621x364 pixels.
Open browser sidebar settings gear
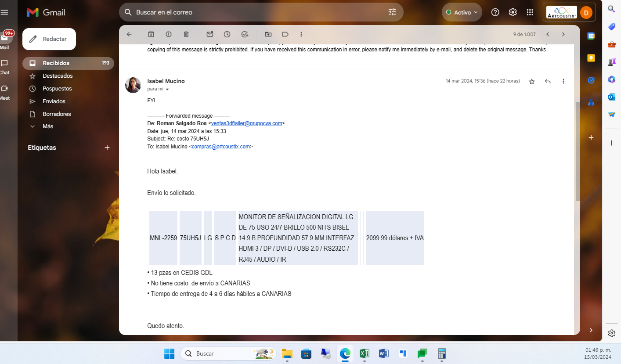[x=611, y=333]
